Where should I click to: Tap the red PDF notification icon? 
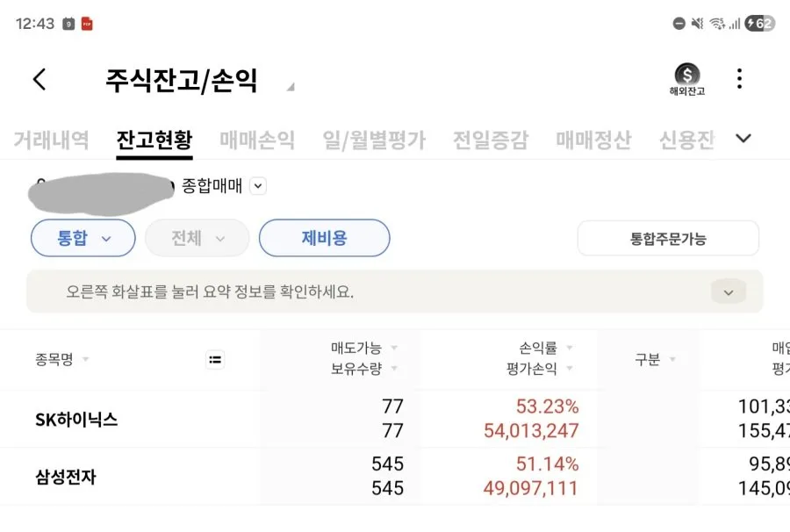pos(87,24)
